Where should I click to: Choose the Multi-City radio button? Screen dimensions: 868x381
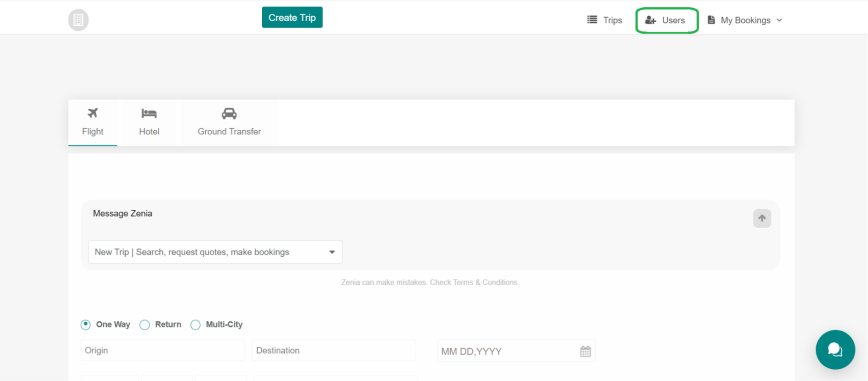coord(195,325)
